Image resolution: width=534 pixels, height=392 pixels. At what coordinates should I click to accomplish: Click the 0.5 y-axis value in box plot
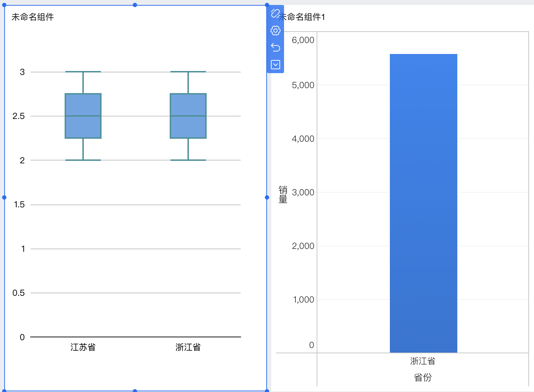tap(18, 293)
